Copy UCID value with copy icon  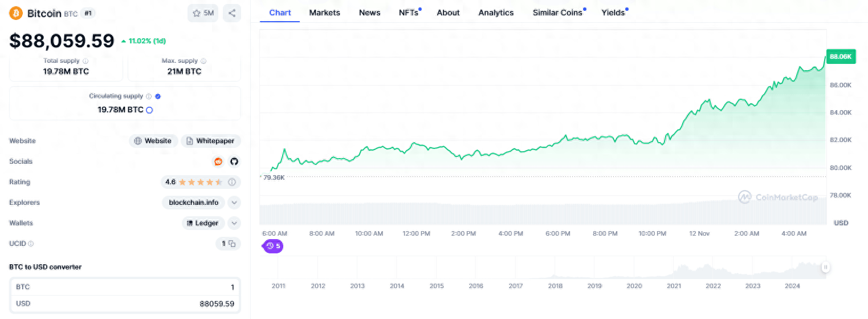coord(232,244)
